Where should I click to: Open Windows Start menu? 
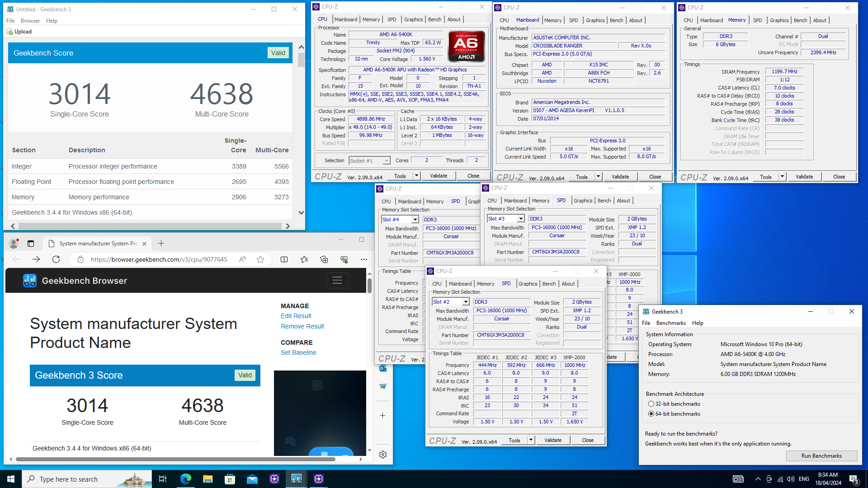[x=11, y=479]
